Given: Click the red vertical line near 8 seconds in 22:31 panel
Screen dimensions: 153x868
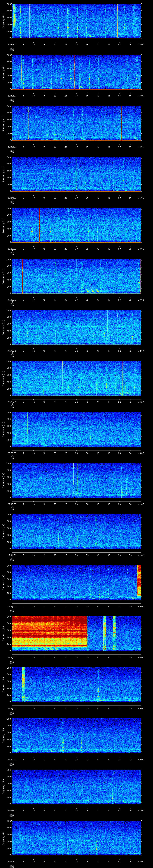Looking at the screenshot, I should [30, 21].
